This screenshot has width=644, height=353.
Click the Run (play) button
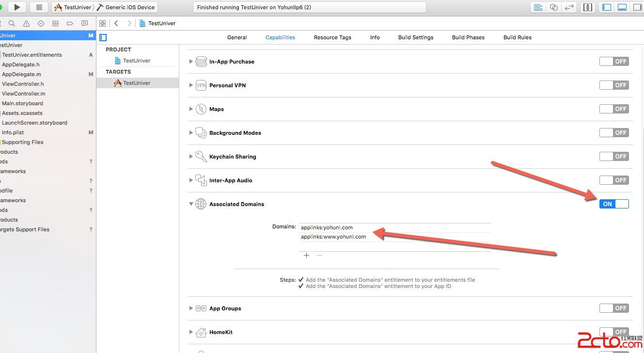pos(17,7)
